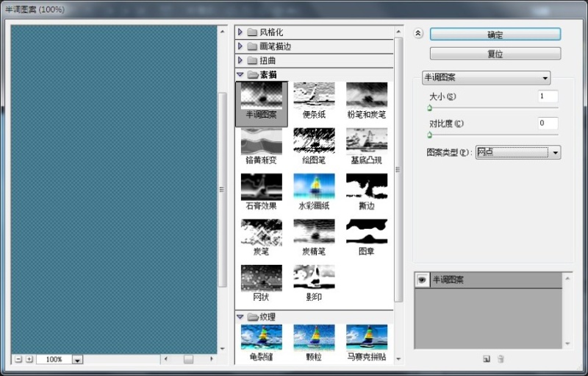Apply the 铬黄渐变 filter thumbnail
Screen dimensions: 588x376
pyautogui.click(x=261, y=141)
